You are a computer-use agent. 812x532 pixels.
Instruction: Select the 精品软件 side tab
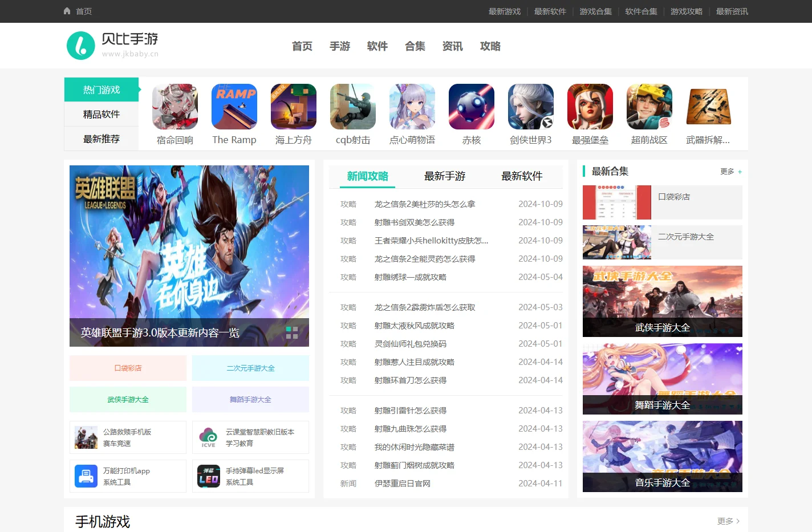tap(101, 114)
